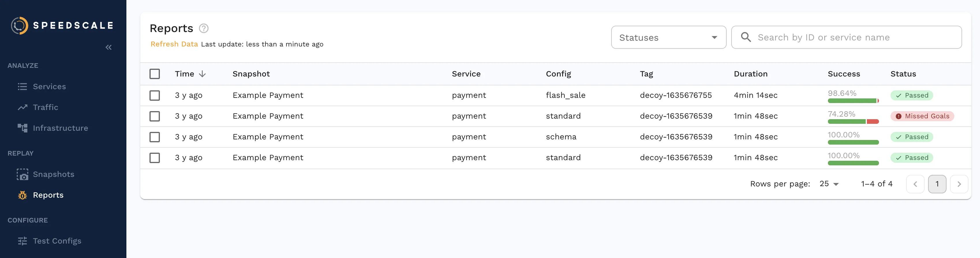Go to next page arrow
The width and height of the screenshot is (980, 258).
pyautogui.click(x=959, y=184)
